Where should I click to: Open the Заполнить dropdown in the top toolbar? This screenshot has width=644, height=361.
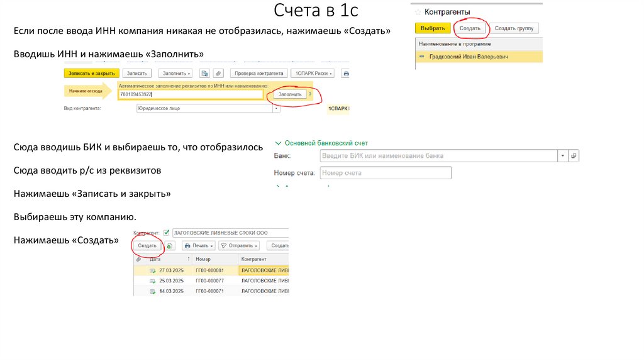(175, 74)
